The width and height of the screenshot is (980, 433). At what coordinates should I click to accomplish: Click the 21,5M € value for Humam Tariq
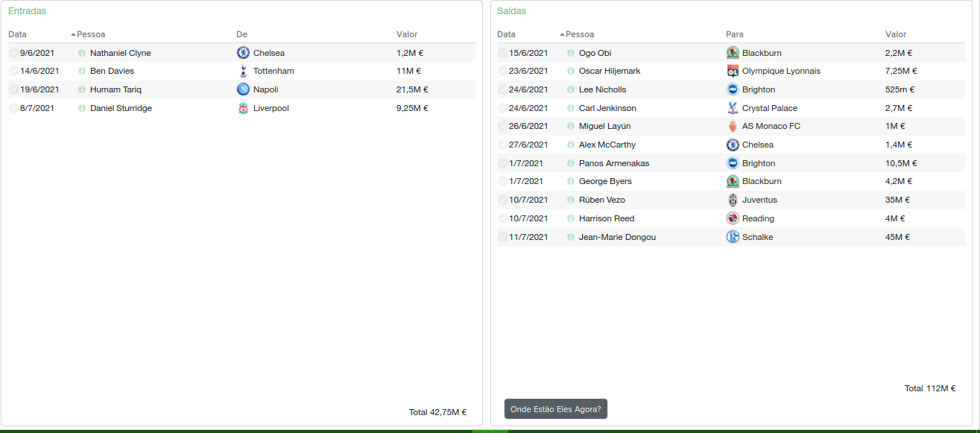click(412, 89)
